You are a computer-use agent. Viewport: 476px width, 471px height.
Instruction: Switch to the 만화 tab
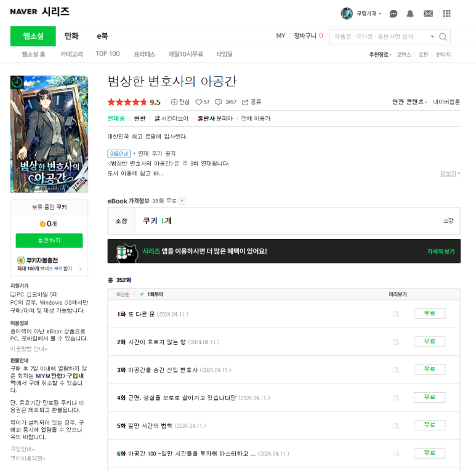[71, 36]
